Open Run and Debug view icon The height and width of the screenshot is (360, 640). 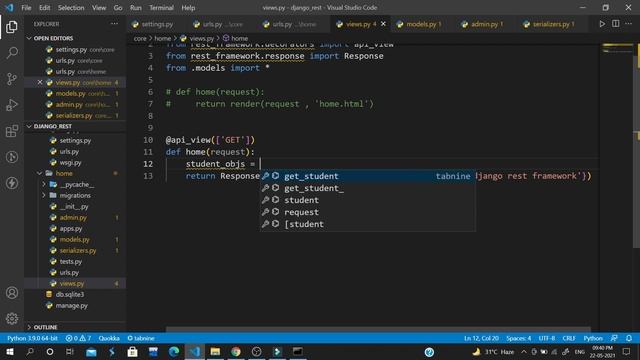pos(12,104)
